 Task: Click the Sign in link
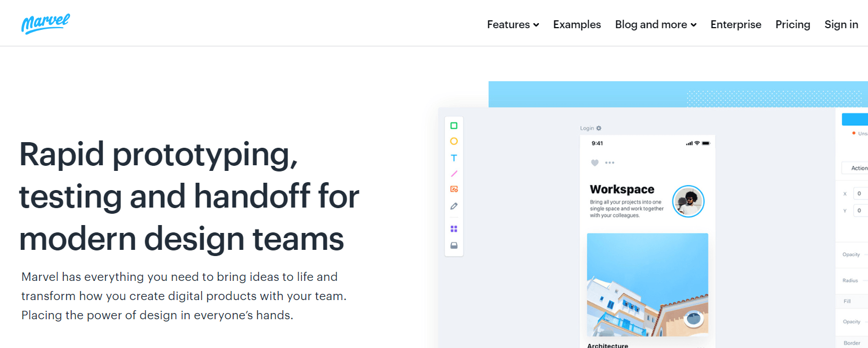pos(841,24)
